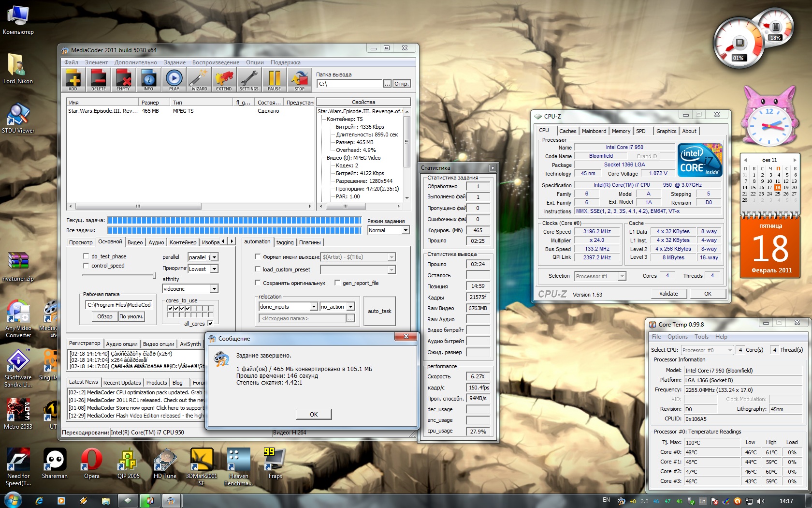Screen dimensions: 812x508
Task: Open the HD Tune desktop icon
Action: [165, 463]
